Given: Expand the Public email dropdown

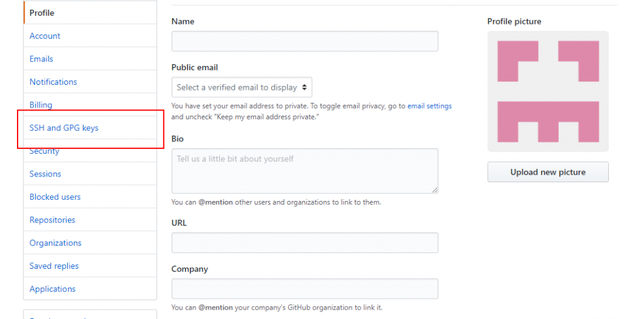Looking at the screenshot, I should point(241,87).
